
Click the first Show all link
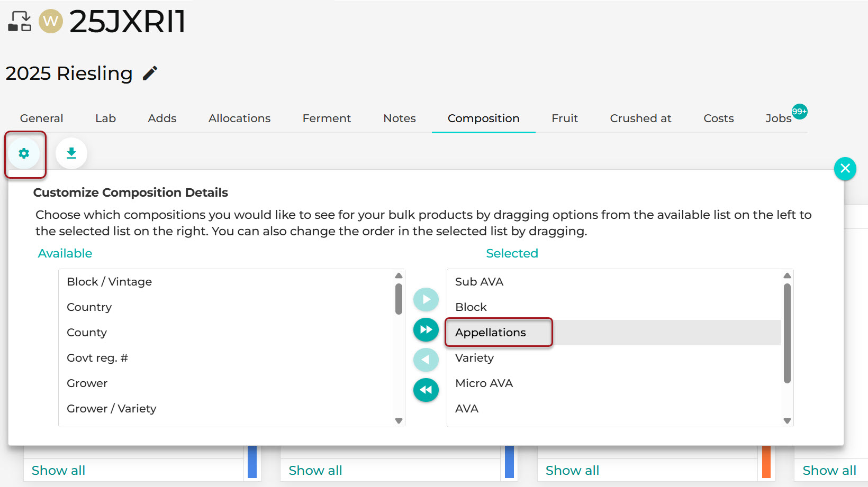[x=58, y=471]
